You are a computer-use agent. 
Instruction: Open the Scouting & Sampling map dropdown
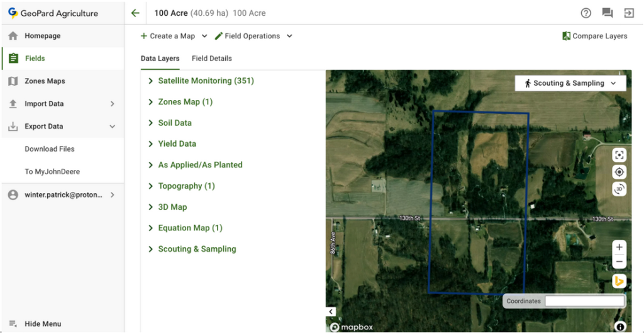(x=570, y=83)
